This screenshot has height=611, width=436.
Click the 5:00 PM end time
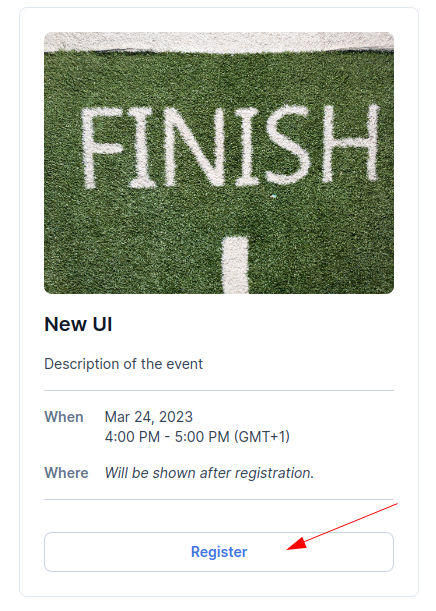click(x=202, y=437)
